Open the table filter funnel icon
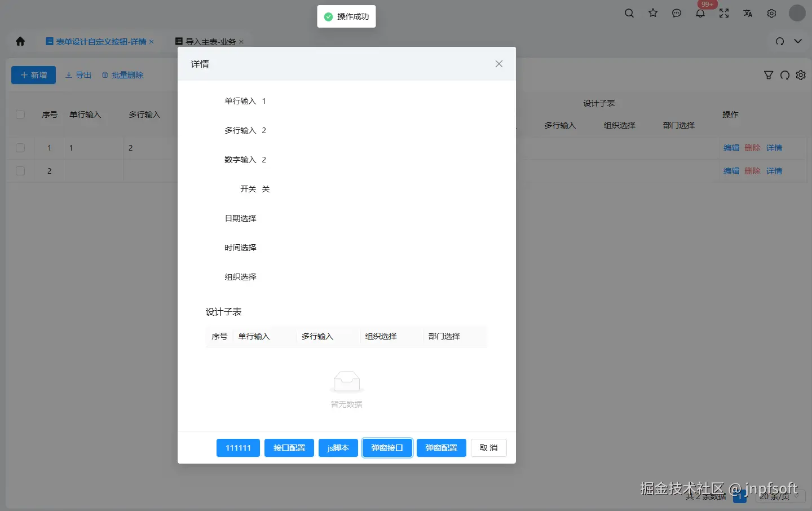Screen dimensions: 812x511 (x=769, y=75)
